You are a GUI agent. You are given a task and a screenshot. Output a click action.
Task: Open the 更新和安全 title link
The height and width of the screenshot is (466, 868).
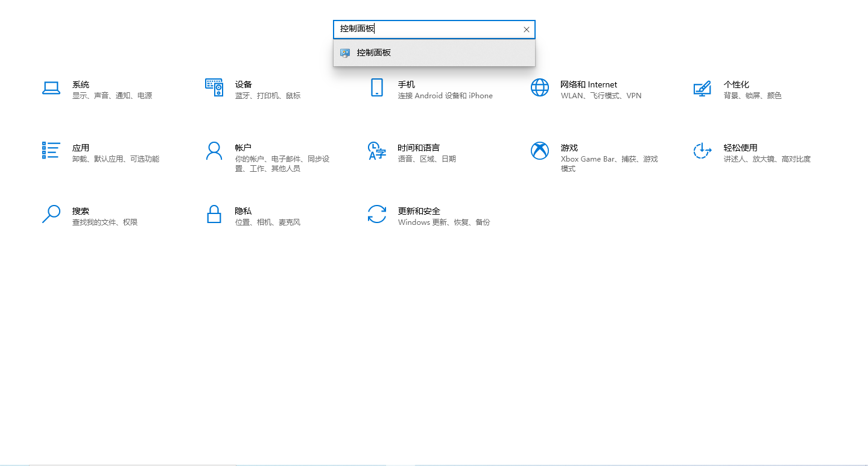click(x=419, y=211)
